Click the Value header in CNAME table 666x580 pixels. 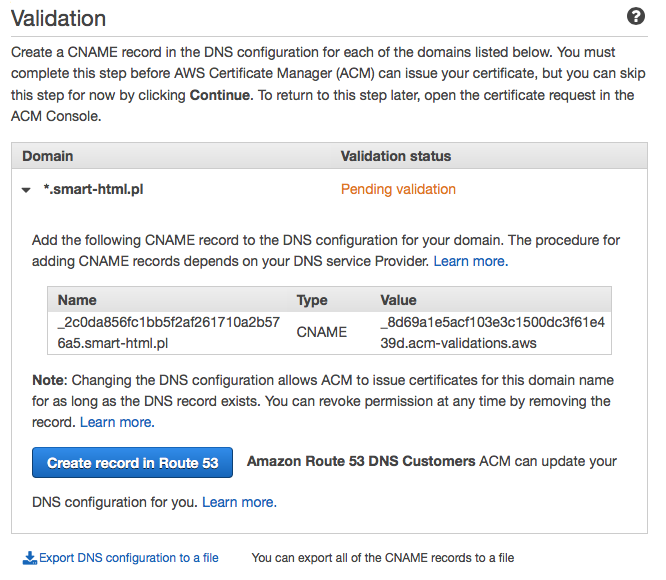(x=399, y=299)
